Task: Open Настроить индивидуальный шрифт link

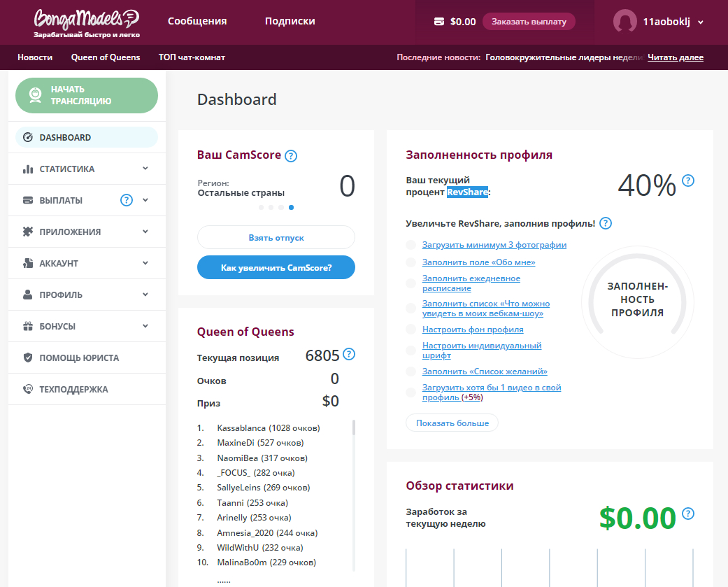Action: click(x=482, y=351)
